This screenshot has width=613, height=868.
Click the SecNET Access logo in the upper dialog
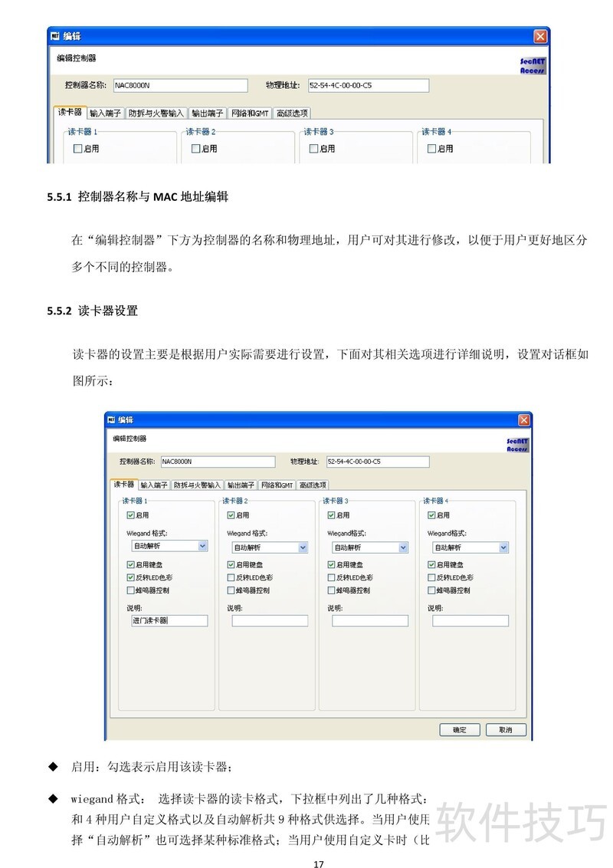(533, 66)
